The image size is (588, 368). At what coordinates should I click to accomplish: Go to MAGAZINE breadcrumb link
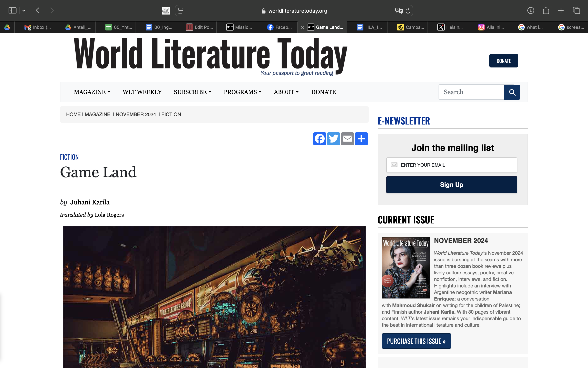[97, 114]
